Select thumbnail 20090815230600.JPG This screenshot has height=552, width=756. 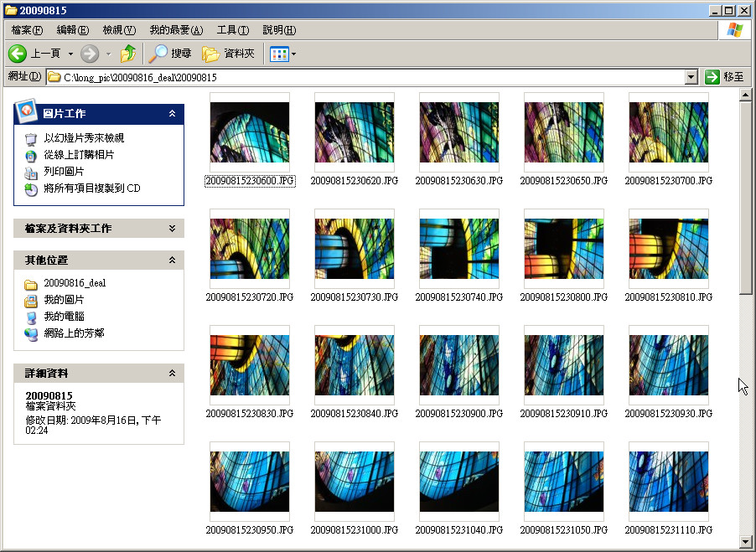pos(250,132)
